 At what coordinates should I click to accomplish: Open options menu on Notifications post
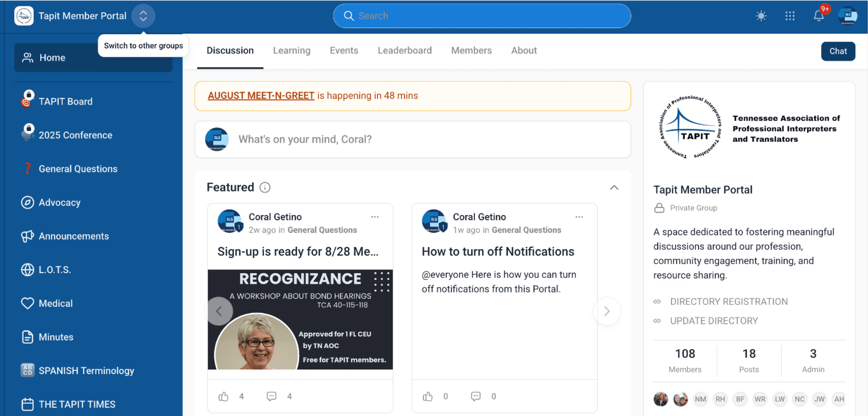(579, 217)
